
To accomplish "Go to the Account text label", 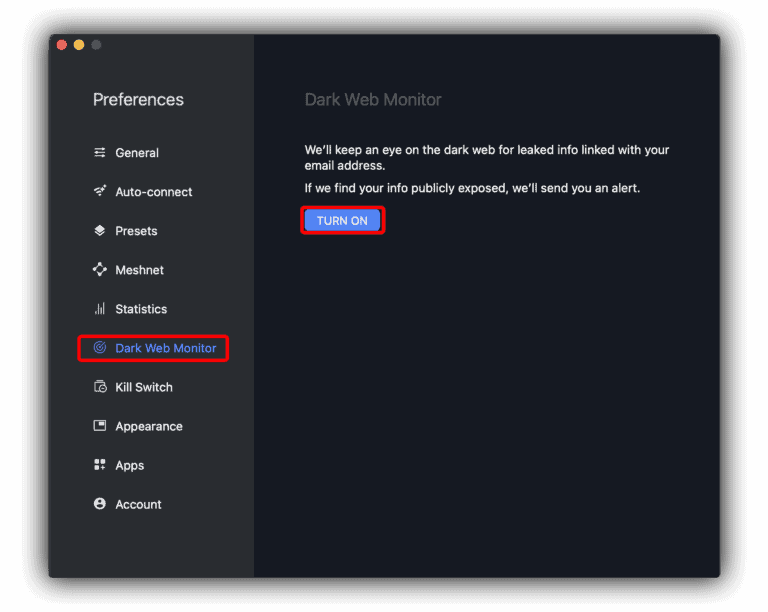I will tap(138, 504).
